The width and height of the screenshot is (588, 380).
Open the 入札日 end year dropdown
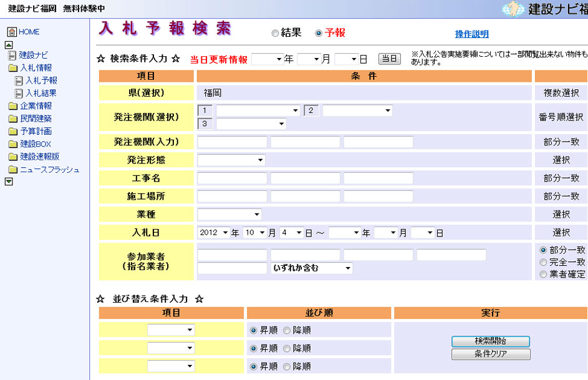345,233
